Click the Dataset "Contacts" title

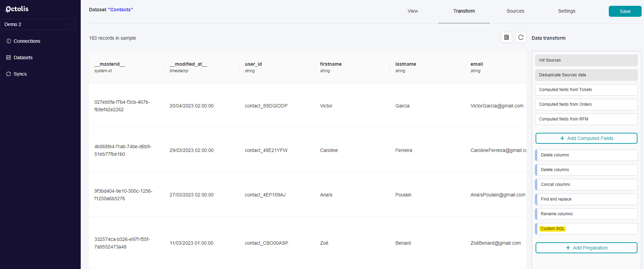[111, 10]
